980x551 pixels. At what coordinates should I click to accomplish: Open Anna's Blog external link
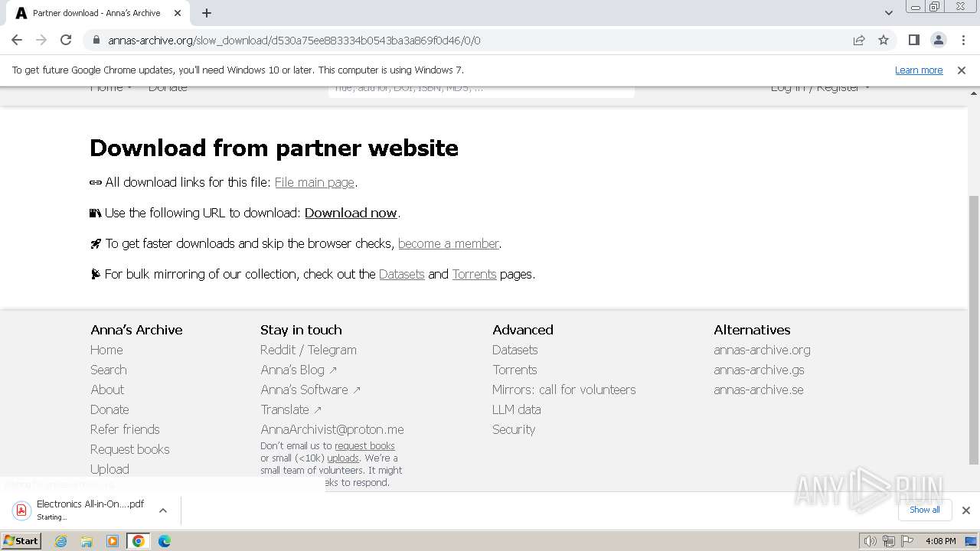(299, 370)
